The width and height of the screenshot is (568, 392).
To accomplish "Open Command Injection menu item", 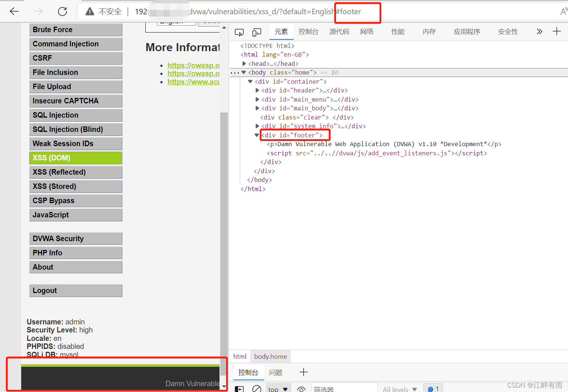I will tap(76, 44).
